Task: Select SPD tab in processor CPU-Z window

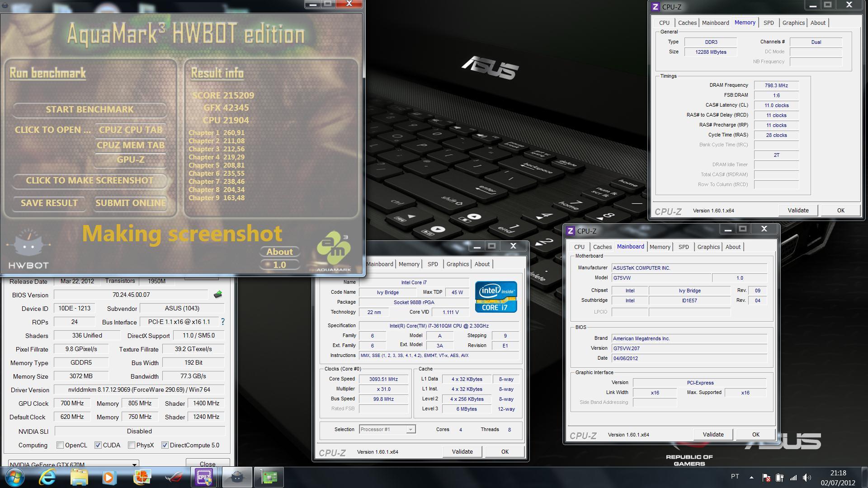Action: point(433,264)
